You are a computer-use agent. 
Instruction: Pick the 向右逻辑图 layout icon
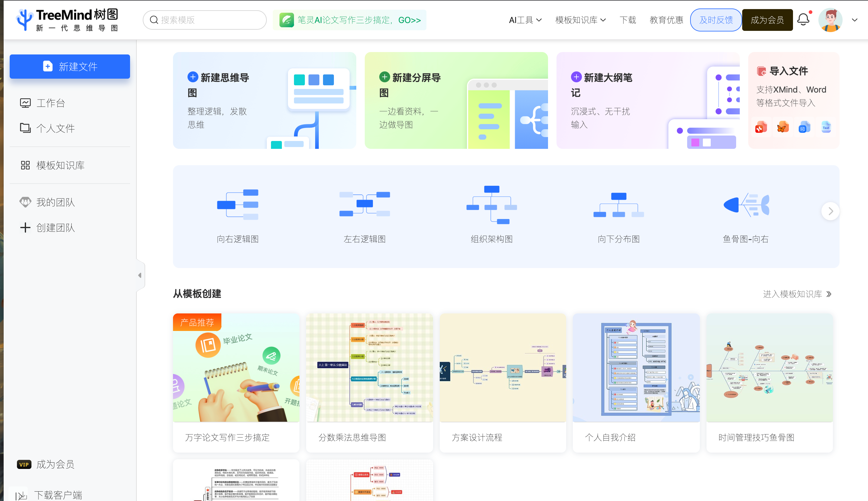point(237,205)
